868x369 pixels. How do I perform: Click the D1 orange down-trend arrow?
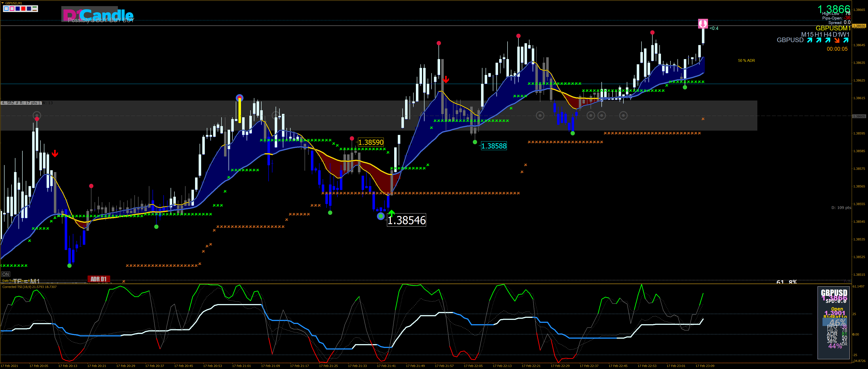[837, 41]
